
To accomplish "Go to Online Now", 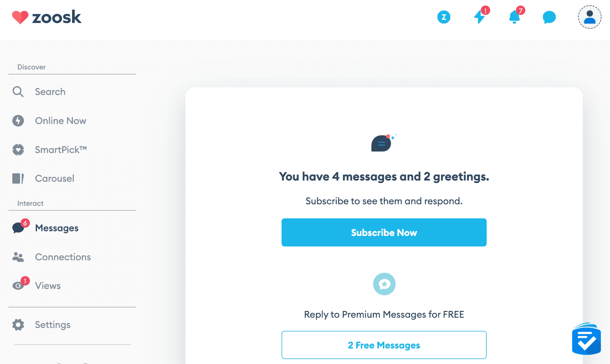I will [60, 121].
